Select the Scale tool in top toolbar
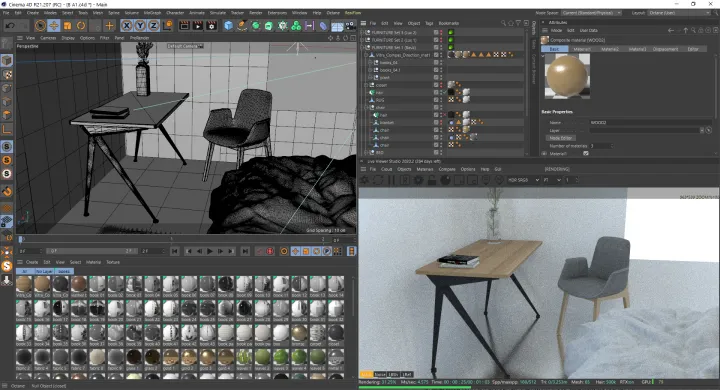Image resolution: width=720 pixels, height=390 pixels. click(x=68, y=26)
